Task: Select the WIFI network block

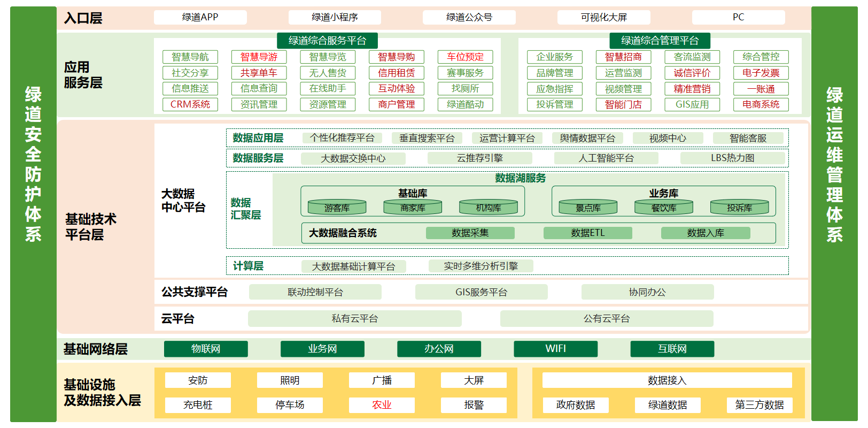Action: tap(555, 349)
